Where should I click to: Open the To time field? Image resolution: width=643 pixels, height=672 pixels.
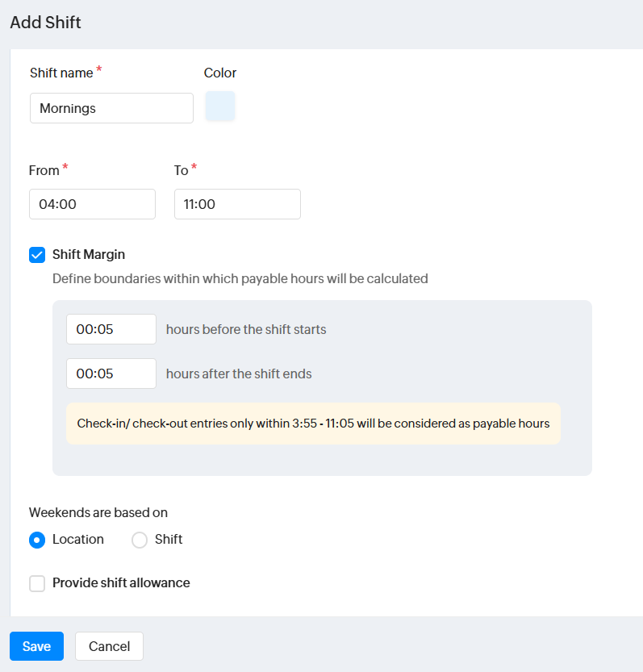(x=237, y=204)
